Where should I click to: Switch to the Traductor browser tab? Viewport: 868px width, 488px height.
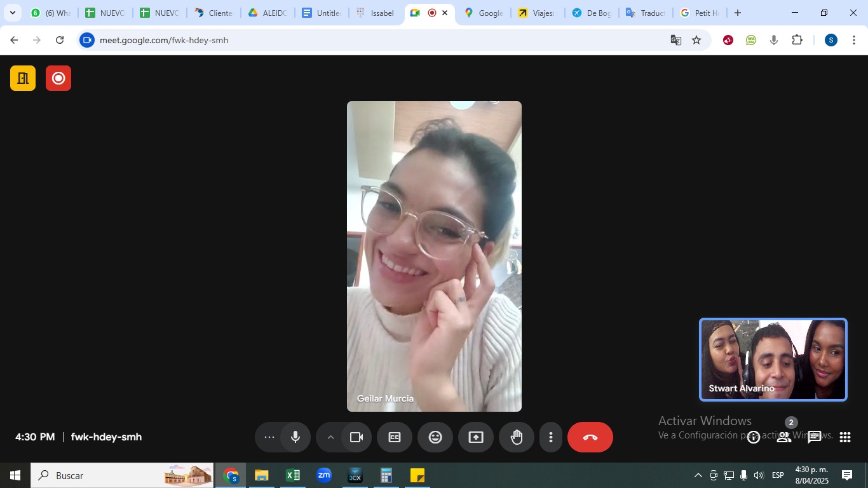click(646, 13)
